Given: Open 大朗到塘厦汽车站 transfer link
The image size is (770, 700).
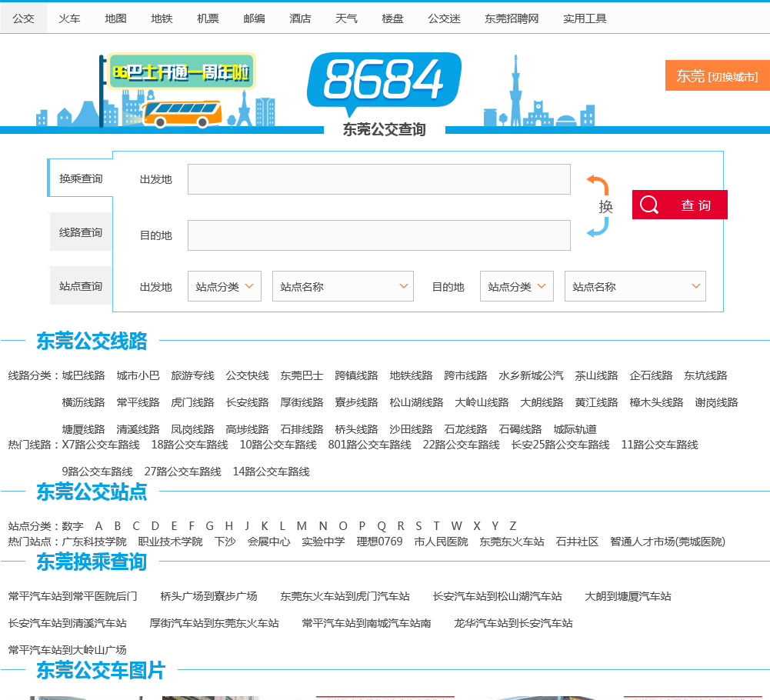Looking at the screenshot, I should pyautogui.click(x=628, y=596).
